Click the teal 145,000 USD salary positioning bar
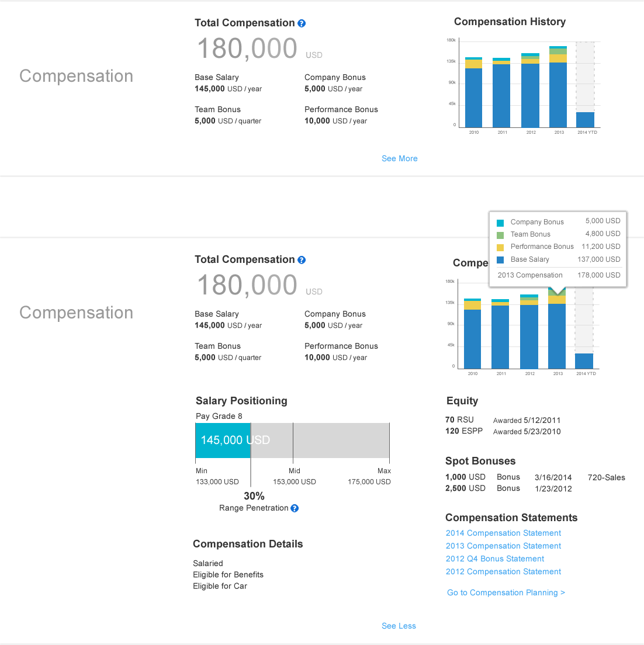The width and height of the screenshot is (644, 645). tap(223, 440)
